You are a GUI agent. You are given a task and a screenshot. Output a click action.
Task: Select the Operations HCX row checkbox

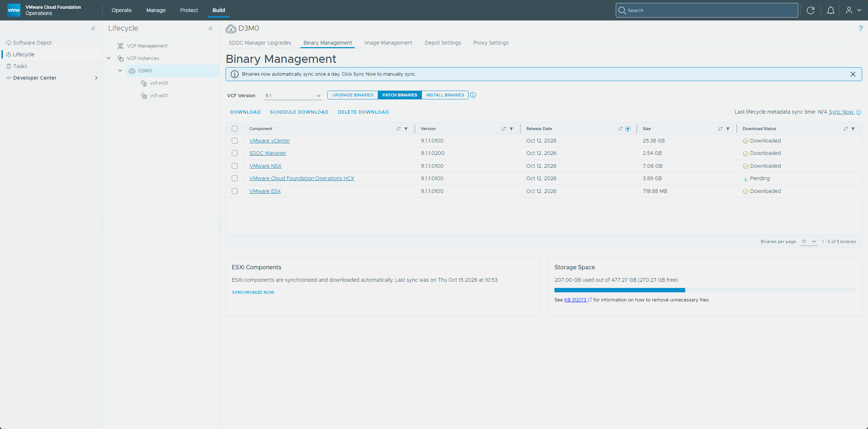(x=235, y=178)
